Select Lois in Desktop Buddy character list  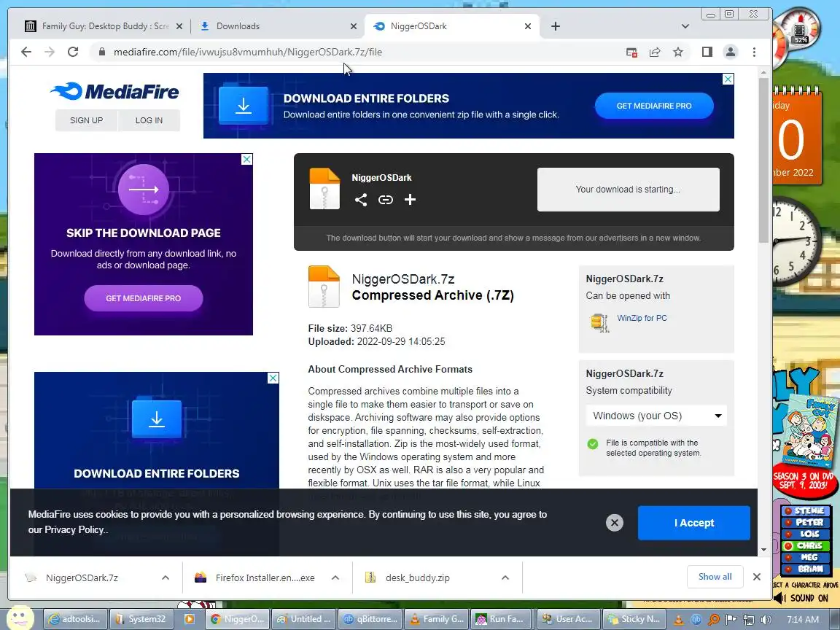(x=805, y=534)
